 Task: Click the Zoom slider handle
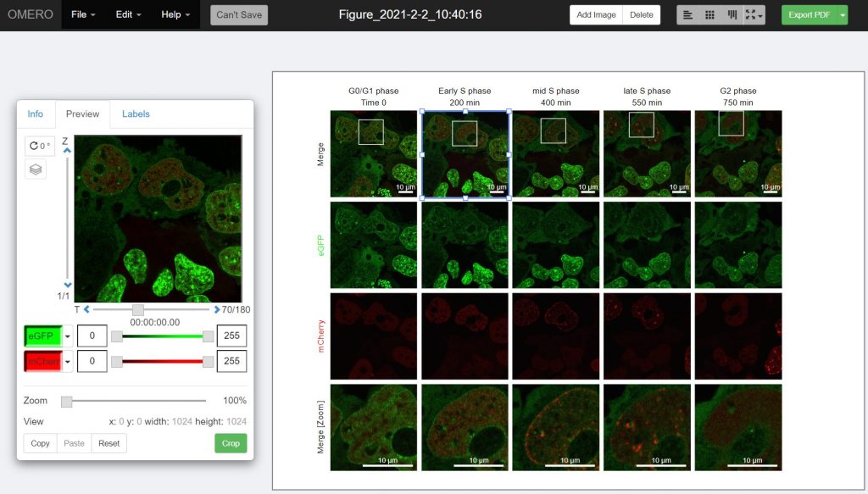[x=67, y=401]
